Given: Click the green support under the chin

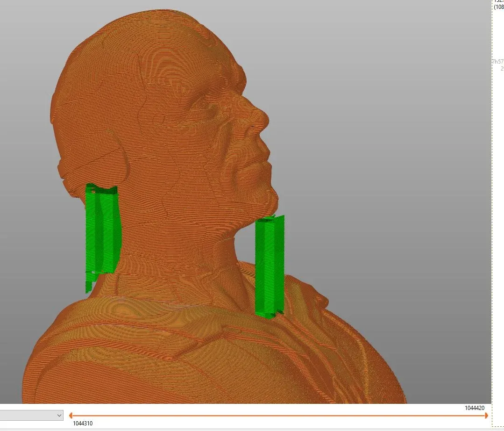Looking at the screenshot, I should [270, 267].
